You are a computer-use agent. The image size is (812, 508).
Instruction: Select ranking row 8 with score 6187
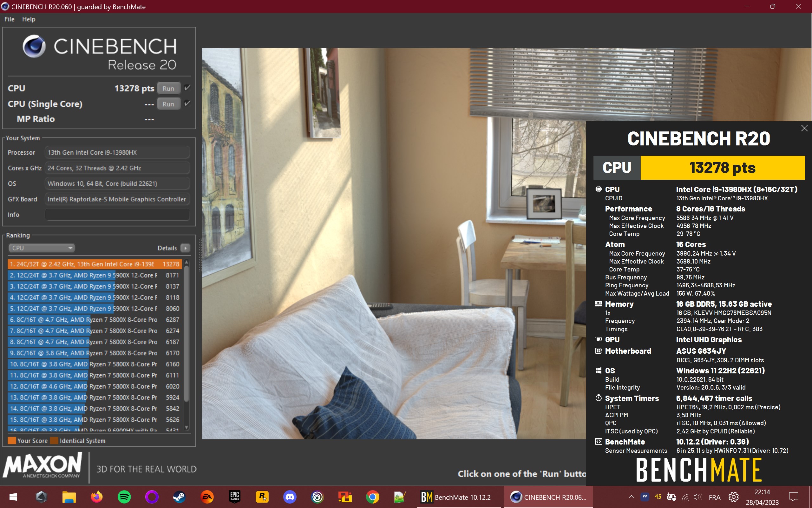[95, 342]
